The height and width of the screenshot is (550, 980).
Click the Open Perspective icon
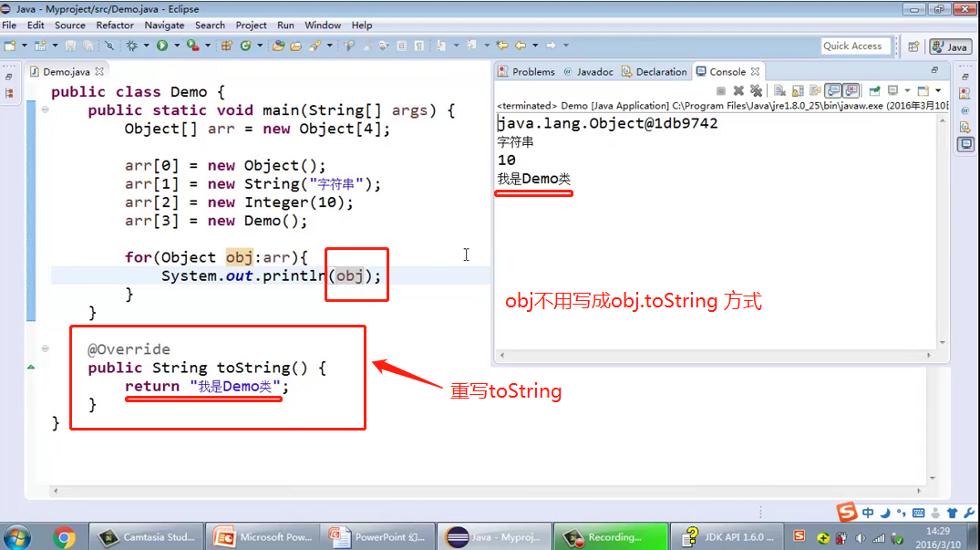913,47
